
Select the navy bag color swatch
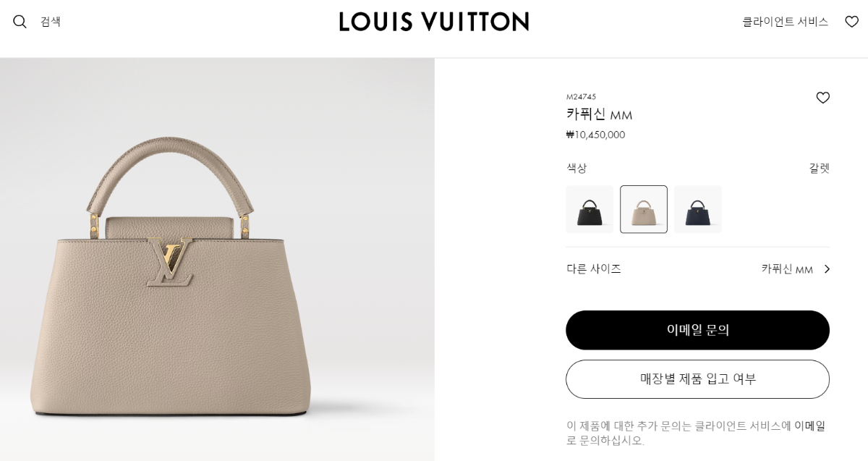click(698, 209)
